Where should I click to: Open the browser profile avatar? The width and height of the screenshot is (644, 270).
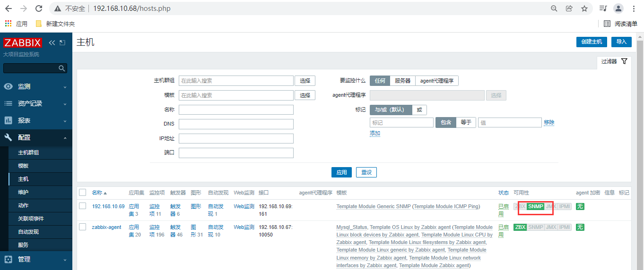618,8
